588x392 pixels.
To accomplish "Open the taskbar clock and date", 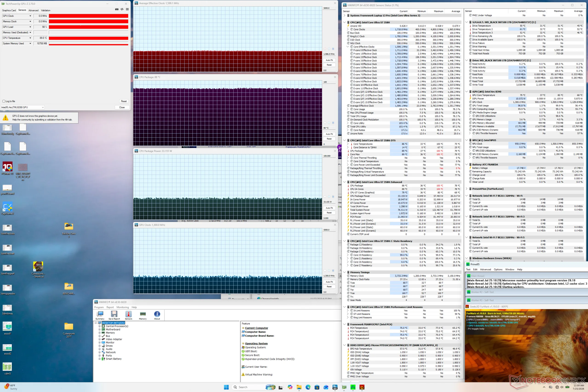I will (x=579, y=387).
